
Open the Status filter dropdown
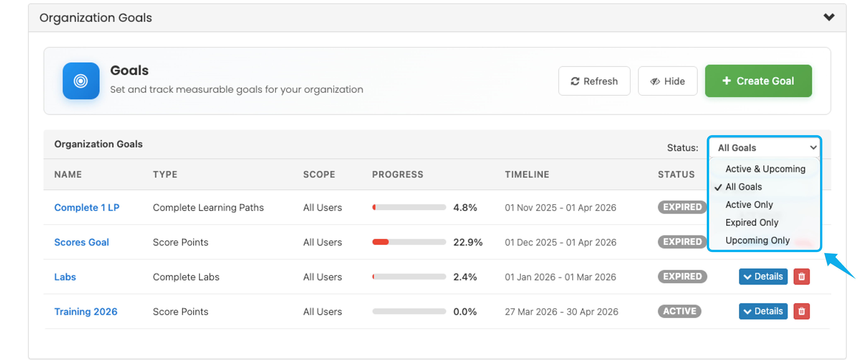(x=765, y=148)
